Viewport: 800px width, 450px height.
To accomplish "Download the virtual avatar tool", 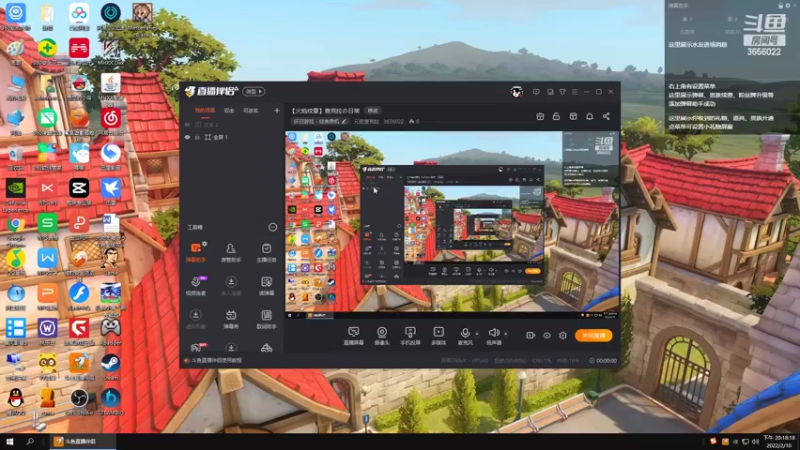I will [x=195, y=319].
